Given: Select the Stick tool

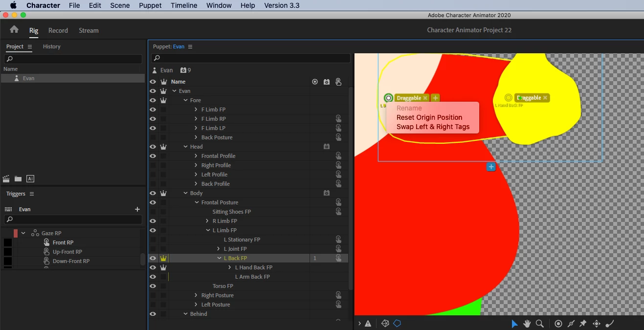Looking at the screenshot, I should coord(571,323).
